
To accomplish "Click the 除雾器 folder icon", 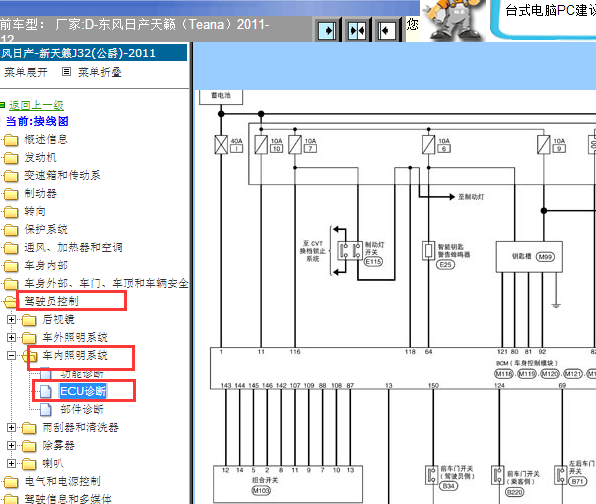I will click(29, 446).
